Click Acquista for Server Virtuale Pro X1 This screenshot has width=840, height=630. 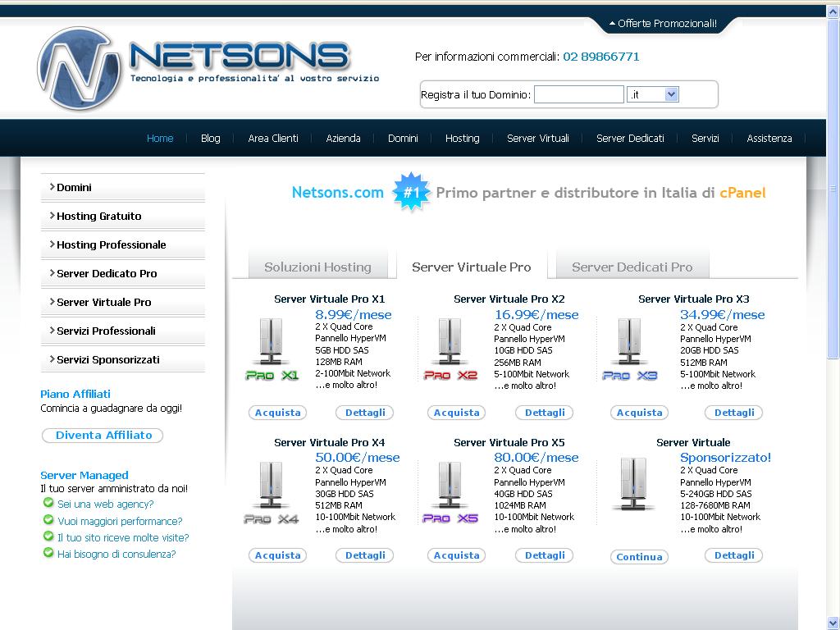(277, 413)
